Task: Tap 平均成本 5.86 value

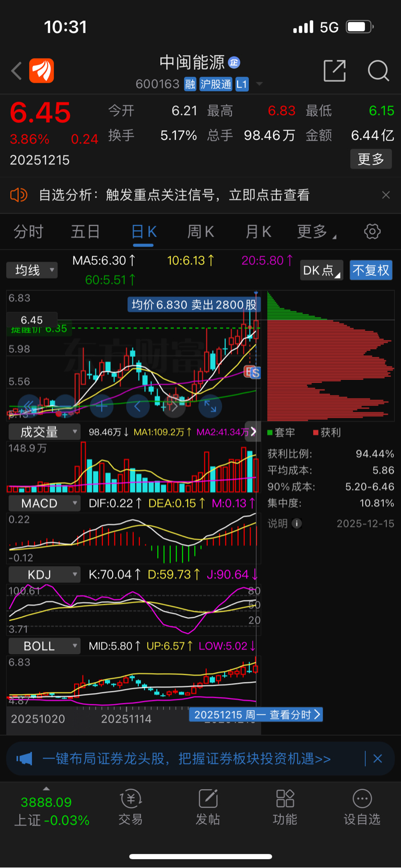Action: pos(383,470)
